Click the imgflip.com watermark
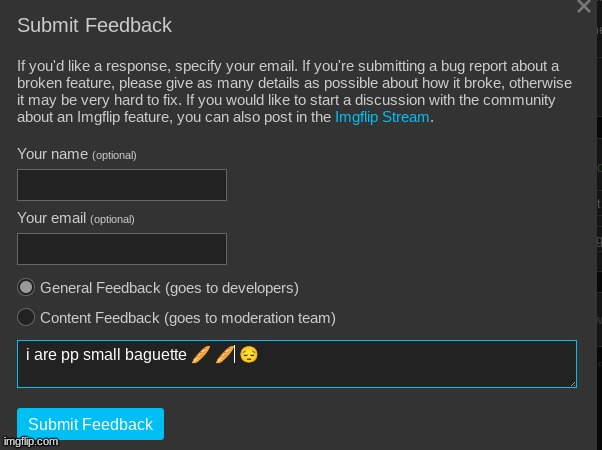Image resolution: width=602 pixels, height=450 pixels. pyautogui.click(x=30, y=441)
